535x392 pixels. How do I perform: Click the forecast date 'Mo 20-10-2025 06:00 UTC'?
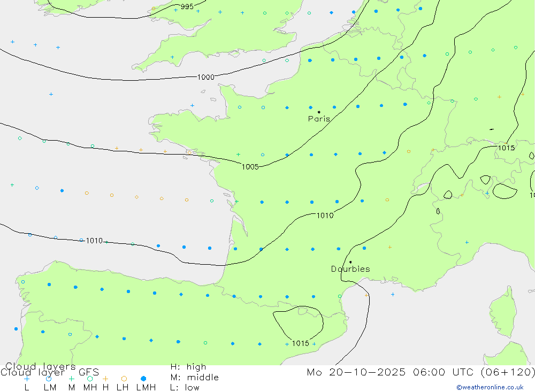(x=392, y=372)
